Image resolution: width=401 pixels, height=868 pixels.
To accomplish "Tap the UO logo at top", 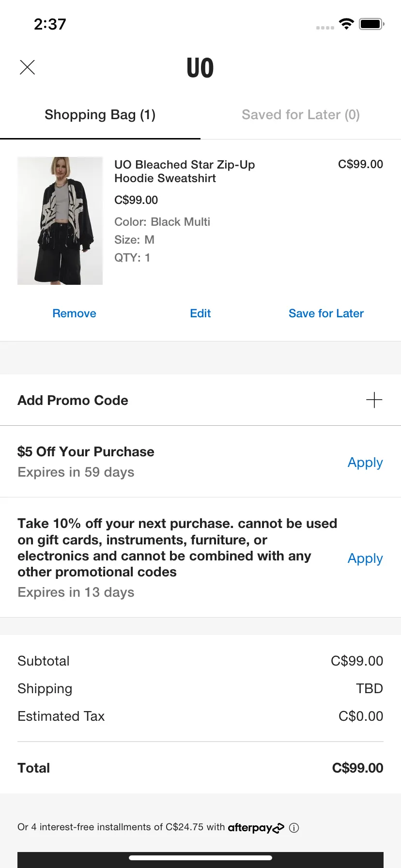I will click(x=200, y=68).
